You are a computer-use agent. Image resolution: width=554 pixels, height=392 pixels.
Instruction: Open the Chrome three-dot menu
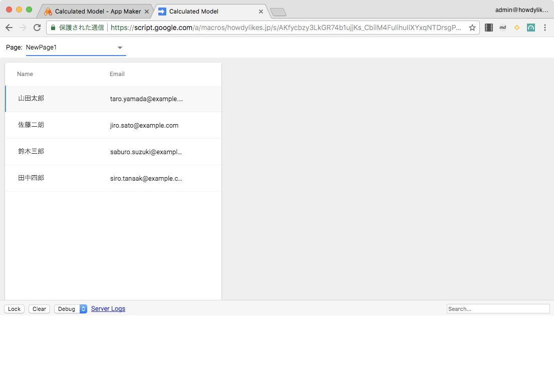coord(545,28)
